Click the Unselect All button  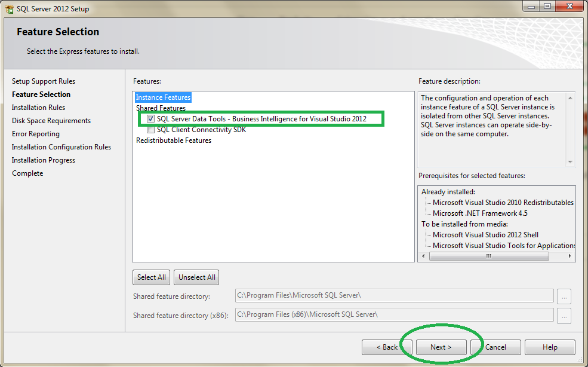tap(197, 277)
